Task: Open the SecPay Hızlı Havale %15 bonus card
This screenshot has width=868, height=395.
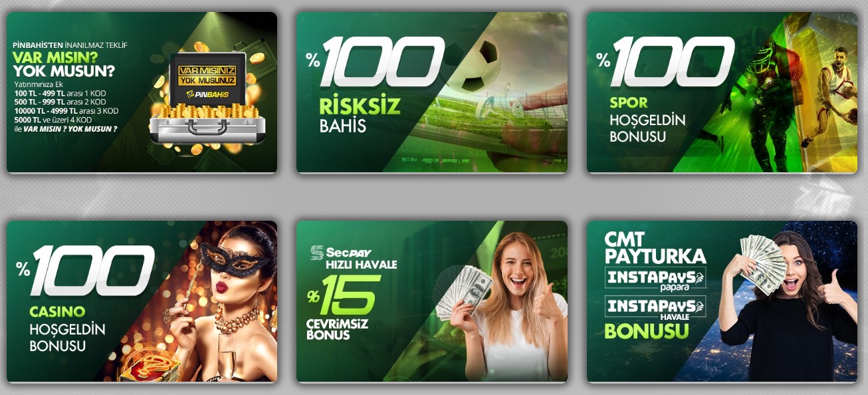Action: [432, 302]
